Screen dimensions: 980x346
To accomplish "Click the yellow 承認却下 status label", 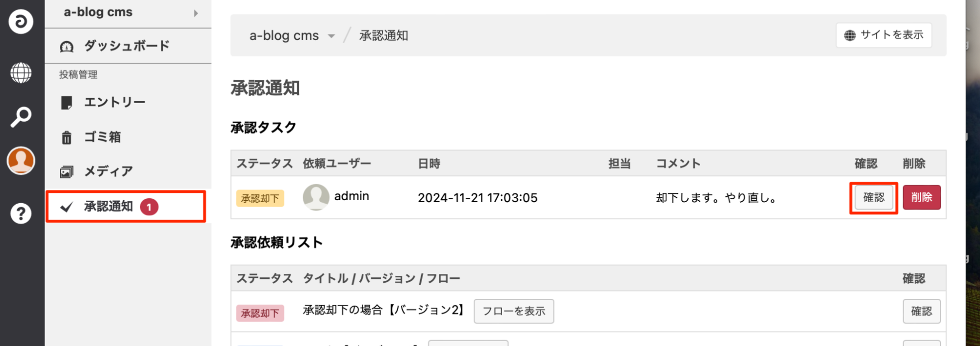I will (260, 198).
